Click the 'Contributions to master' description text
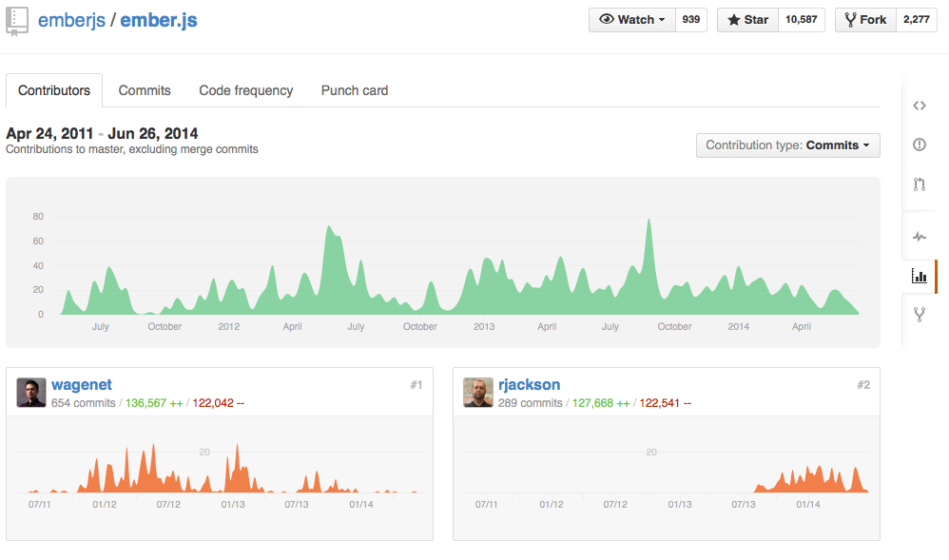Screen dimensions: 949x560 [x=132, y=149]
